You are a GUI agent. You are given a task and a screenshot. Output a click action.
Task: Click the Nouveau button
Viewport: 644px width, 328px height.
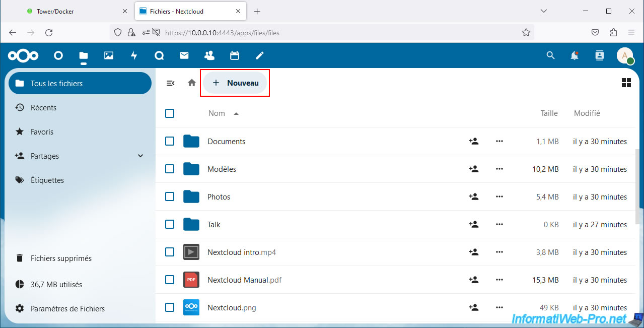[x=235, y=83]
